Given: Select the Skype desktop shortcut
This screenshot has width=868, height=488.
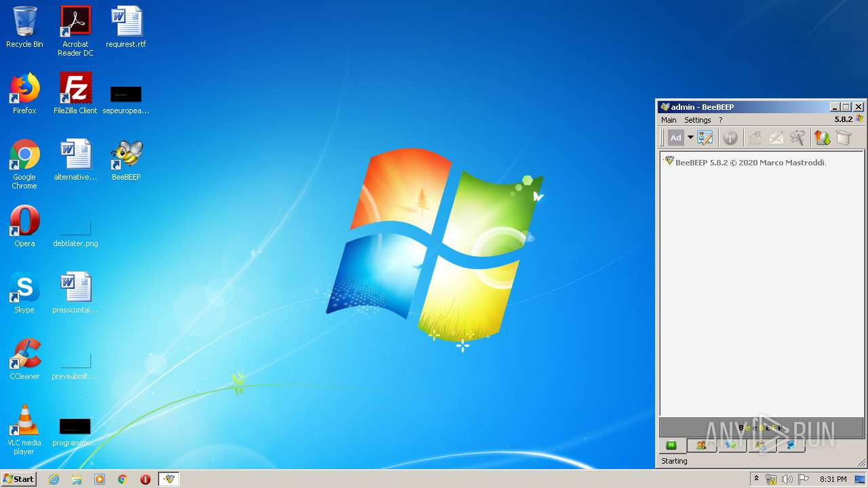Looking at the screenshot, I should (x=24, y=293).
